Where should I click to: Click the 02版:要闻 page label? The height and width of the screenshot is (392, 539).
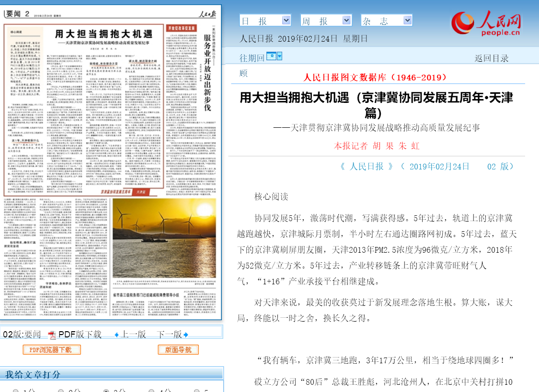pos(22,335)
